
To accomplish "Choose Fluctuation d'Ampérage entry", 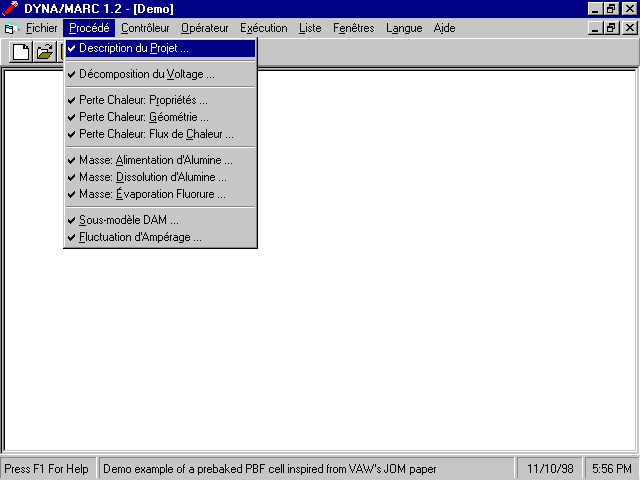I will click(160, 237).
